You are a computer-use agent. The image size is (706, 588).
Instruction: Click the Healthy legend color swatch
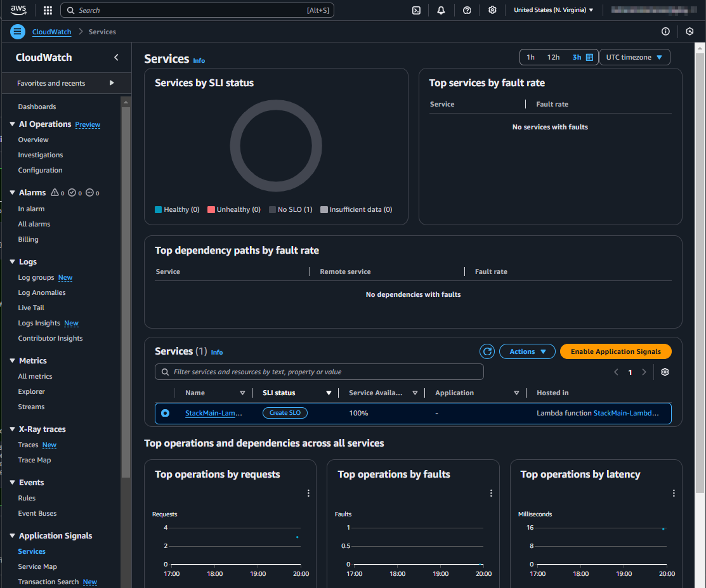tap(159, 210)
